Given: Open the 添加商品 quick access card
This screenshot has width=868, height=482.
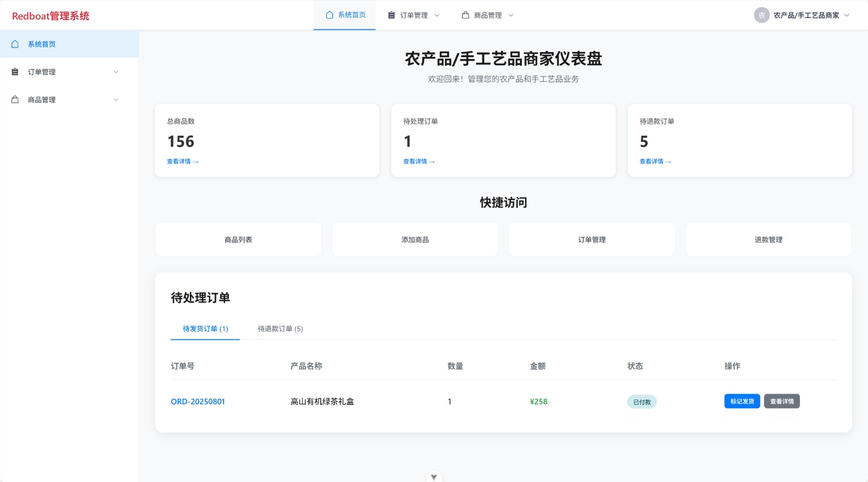Looking at the screenshot, I should (415, 240).
